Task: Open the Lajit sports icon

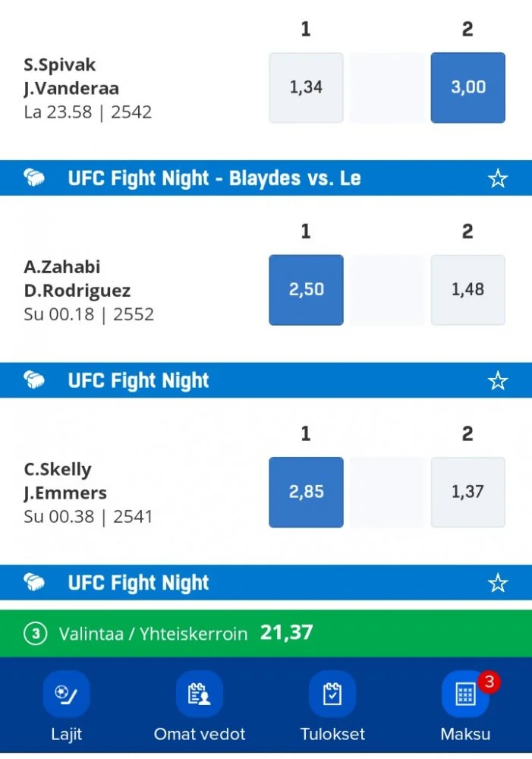Action: point(66,694)
